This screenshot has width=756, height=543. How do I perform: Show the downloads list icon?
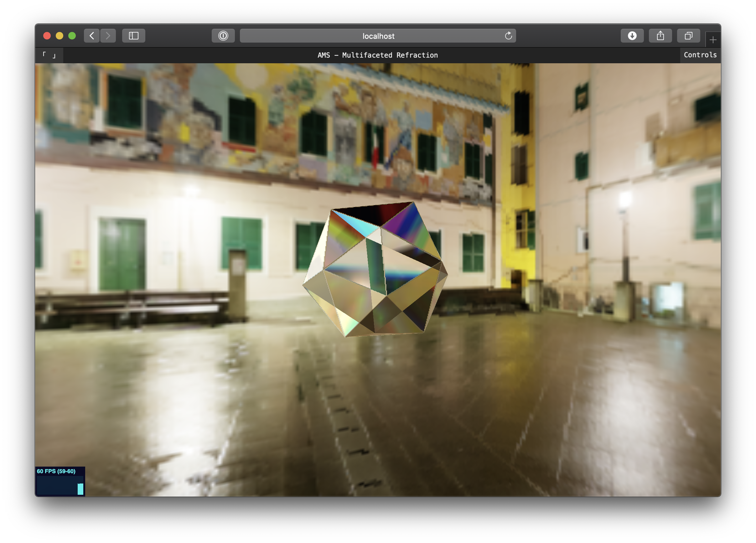pyautogui.click(x=632, y=36)
